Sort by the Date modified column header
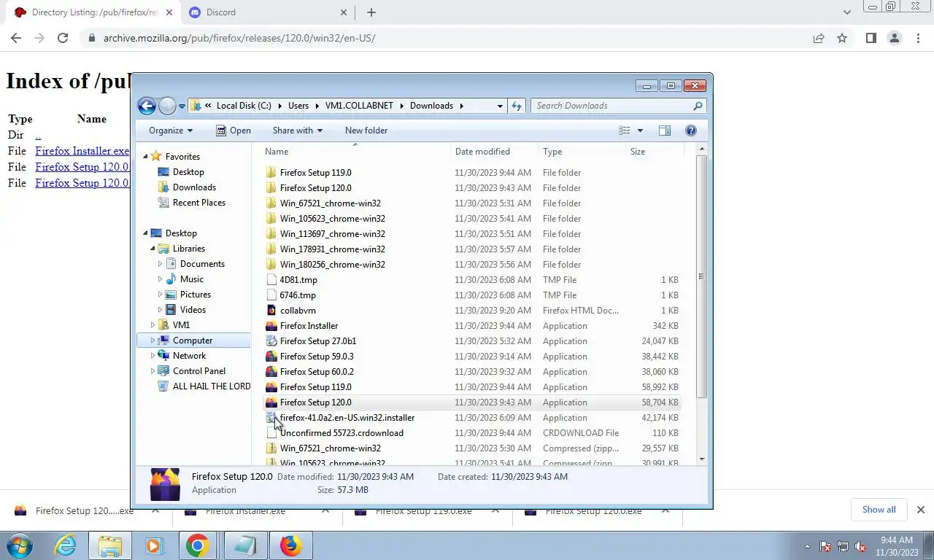The height and width of the screenshot is (560, 934). coord(495,152)
